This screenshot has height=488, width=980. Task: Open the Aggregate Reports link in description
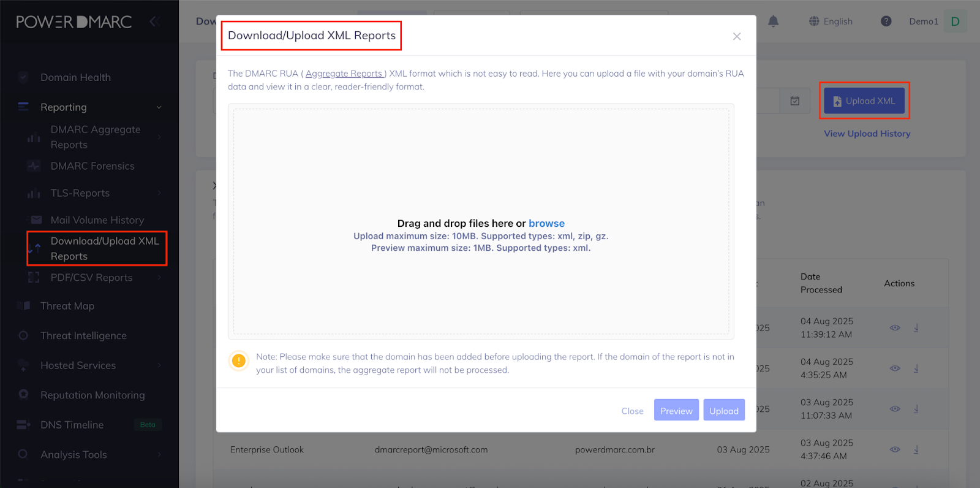click(x=345, y=74)
